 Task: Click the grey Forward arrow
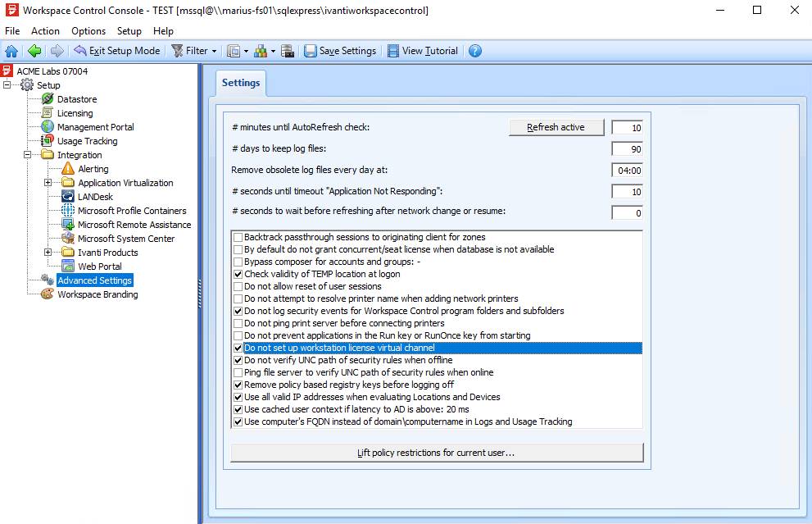[57, 51]
